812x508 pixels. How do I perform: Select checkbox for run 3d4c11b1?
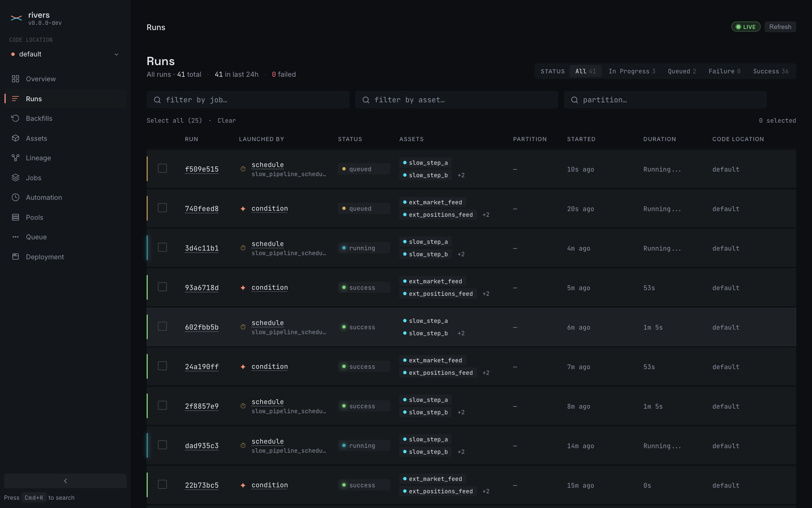[162, 247]
